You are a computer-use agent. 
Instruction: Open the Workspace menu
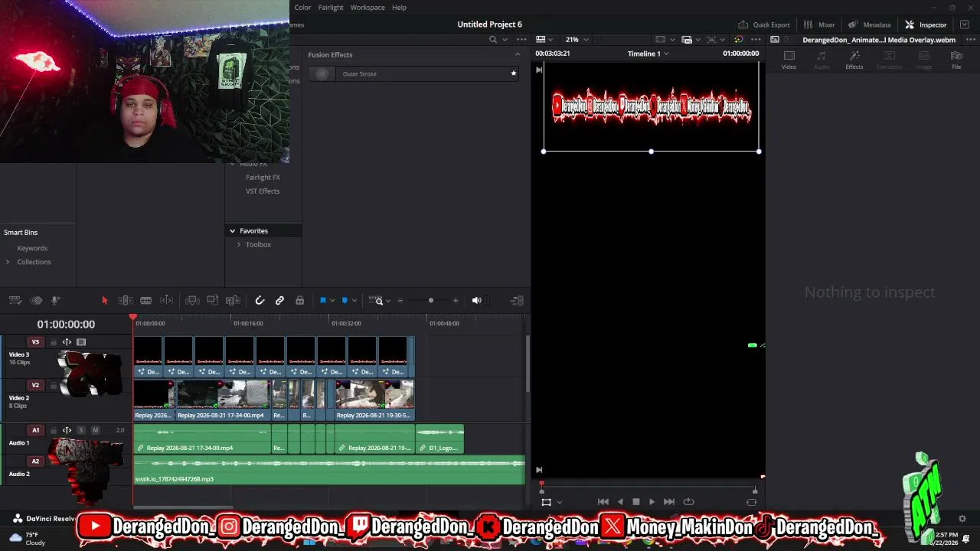point(367,8)
